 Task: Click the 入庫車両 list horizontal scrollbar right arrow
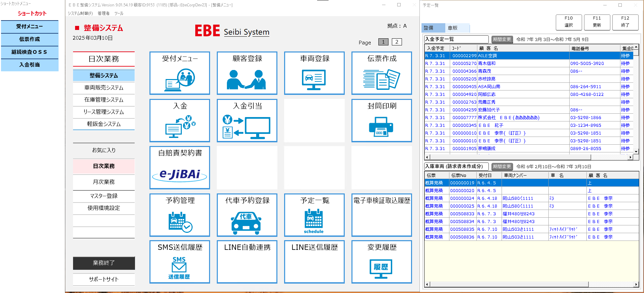click(636, 285)
